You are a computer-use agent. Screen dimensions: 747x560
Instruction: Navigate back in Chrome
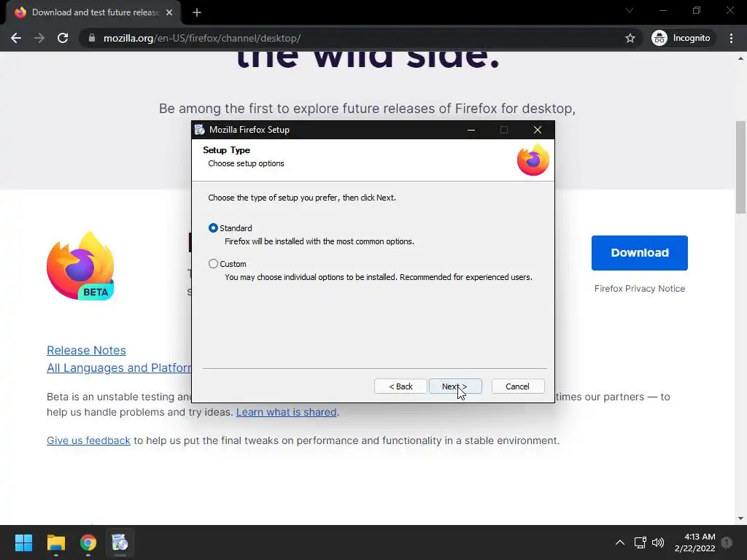coord(16,38)
